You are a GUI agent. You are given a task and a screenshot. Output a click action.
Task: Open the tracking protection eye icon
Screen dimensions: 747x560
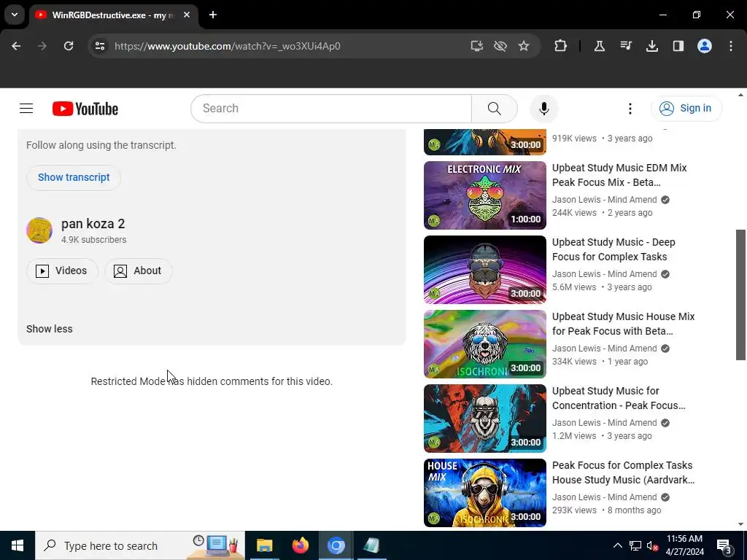500,46
